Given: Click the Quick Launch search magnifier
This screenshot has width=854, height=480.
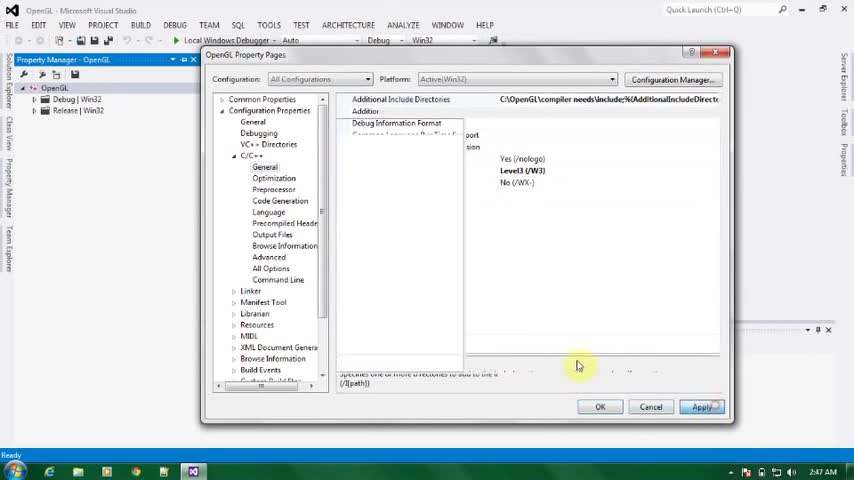Looking at the screenshot, I should 782,10.
